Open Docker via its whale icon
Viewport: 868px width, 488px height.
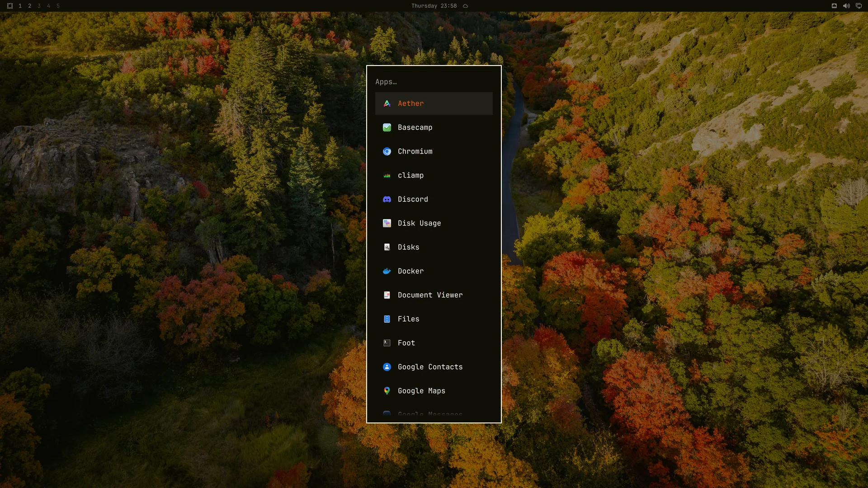[387, 271]
